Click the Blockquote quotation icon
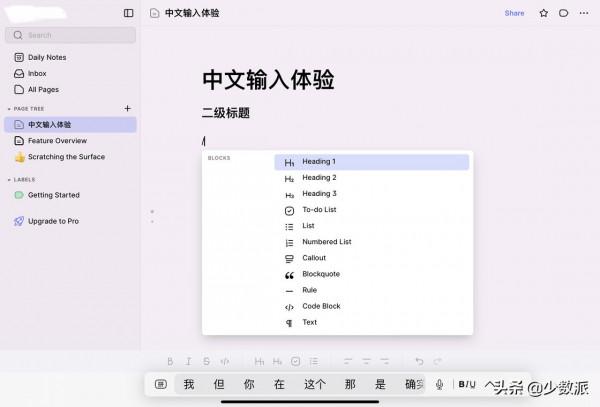The width and height of the screenshot is (600, 407). click(289, 275)
